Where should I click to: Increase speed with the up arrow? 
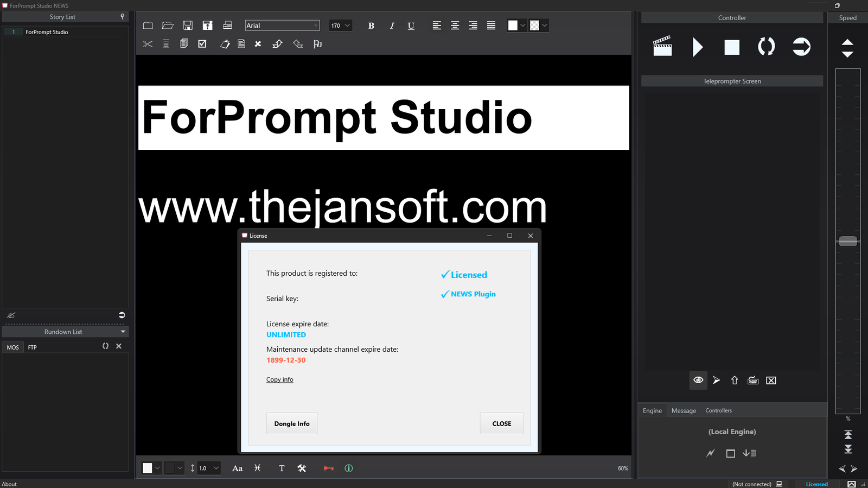847,42
